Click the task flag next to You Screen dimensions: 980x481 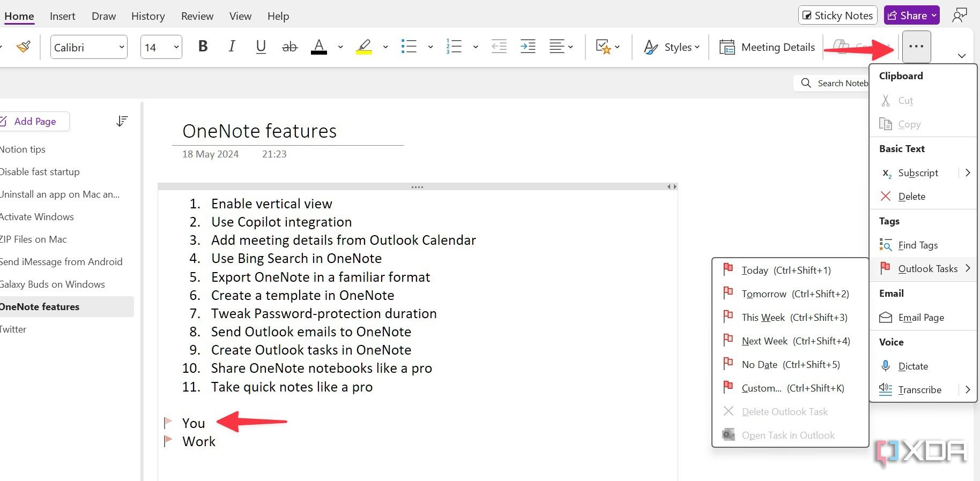point(168,423)
